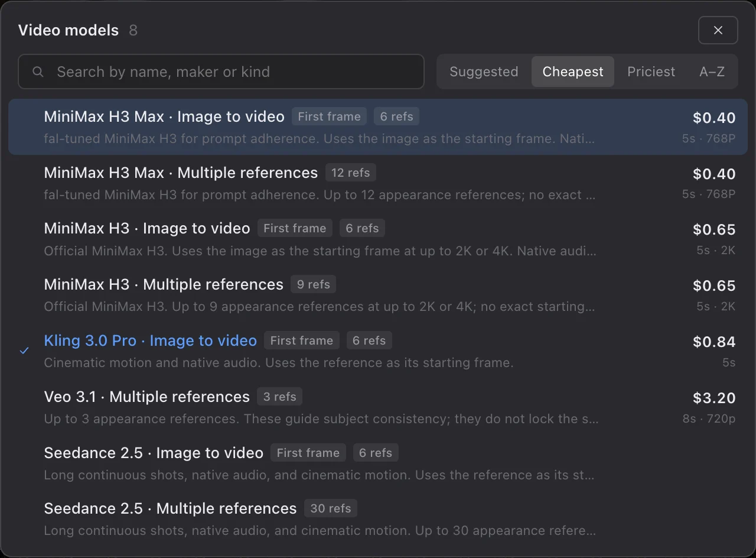Switch sorting to Suggested
Viewport: 756px width, 558px height.
pos(484,72)
